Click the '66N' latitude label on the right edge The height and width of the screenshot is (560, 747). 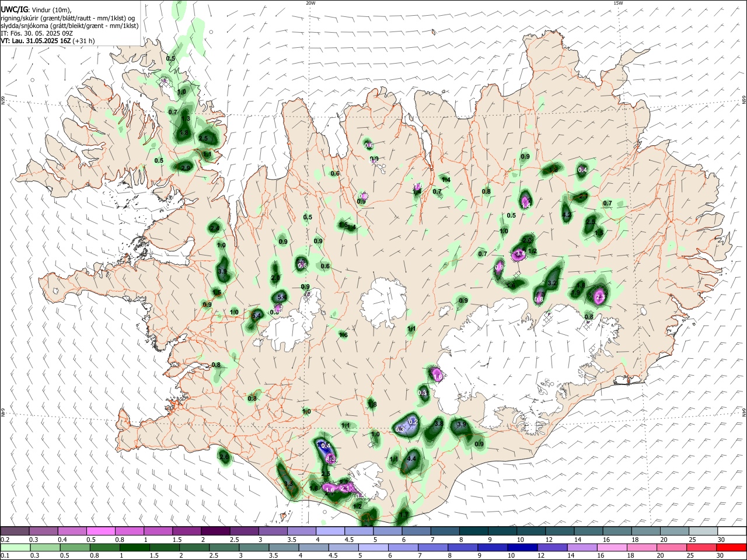tap(744, 100)
